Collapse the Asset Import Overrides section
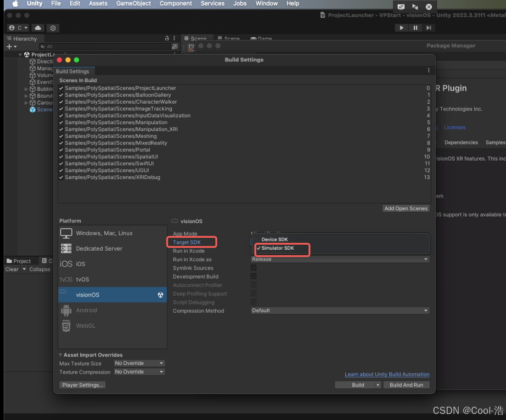 click(x=60, y=355)
